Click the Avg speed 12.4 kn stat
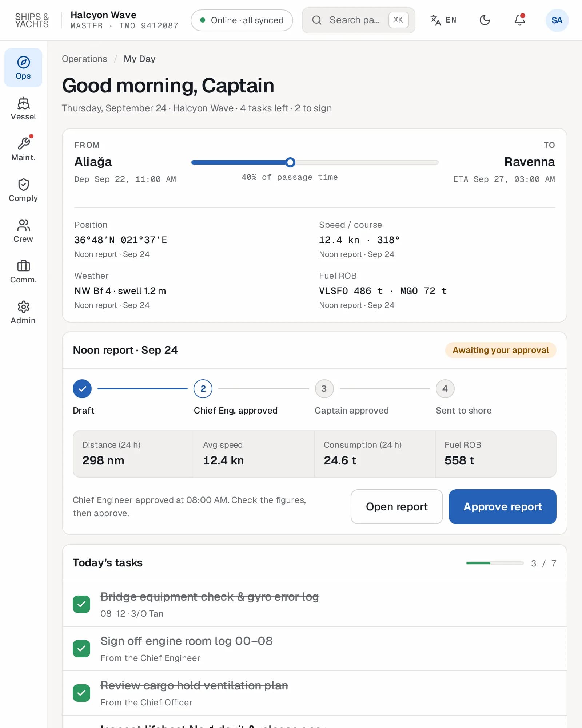582x728 pixels. 254,454
